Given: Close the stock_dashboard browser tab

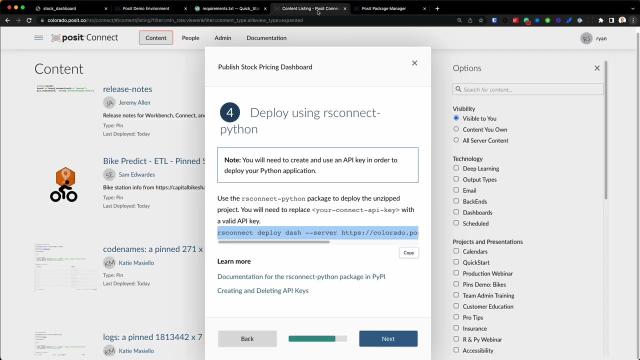Looking at the screenshot, I should tap(106, 9).
